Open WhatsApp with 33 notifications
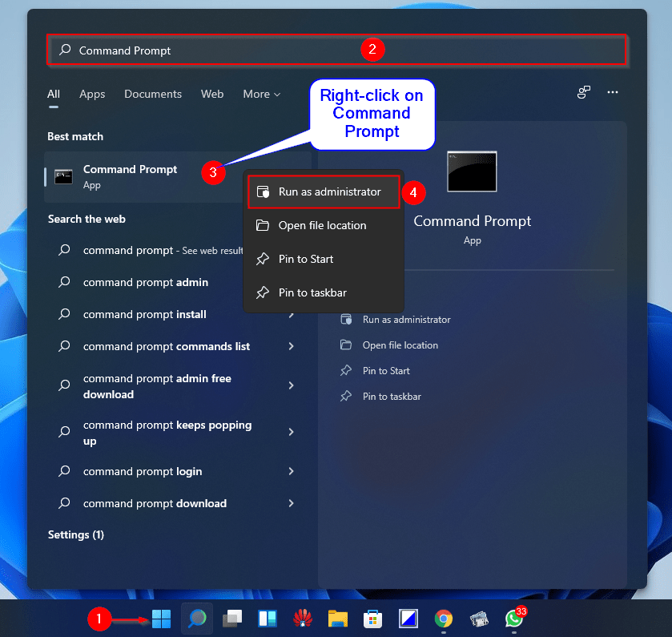This screenshot has width=672, height=637. click(514, 619)
